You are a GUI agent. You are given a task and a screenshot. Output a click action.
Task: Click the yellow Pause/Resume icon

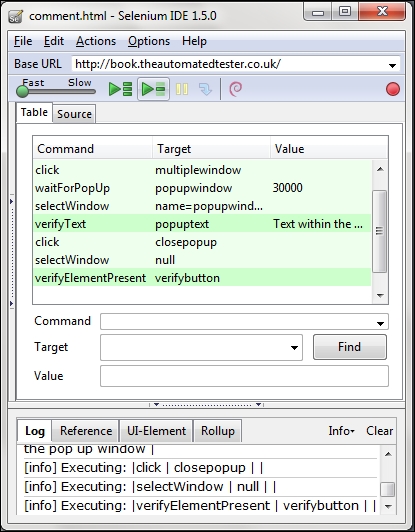pos(182,89)
